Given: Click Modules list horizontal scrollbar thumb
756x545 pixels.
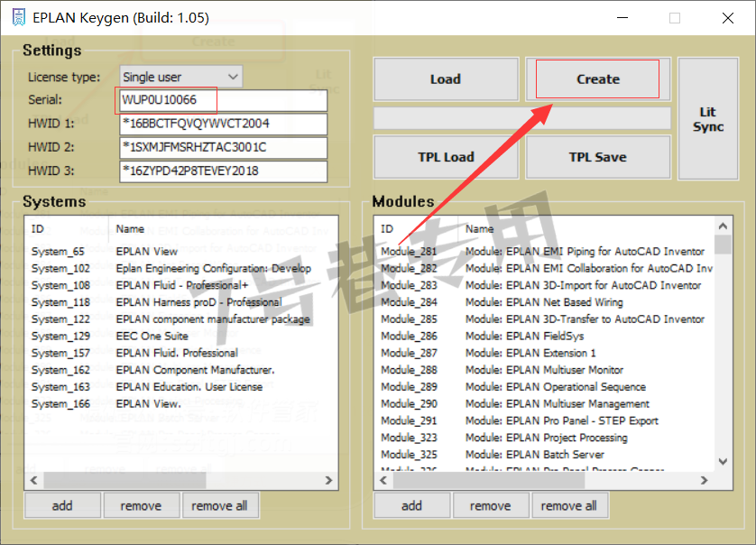Looking at the screenshot, I should pyautogui.click(x=489, y=480).
